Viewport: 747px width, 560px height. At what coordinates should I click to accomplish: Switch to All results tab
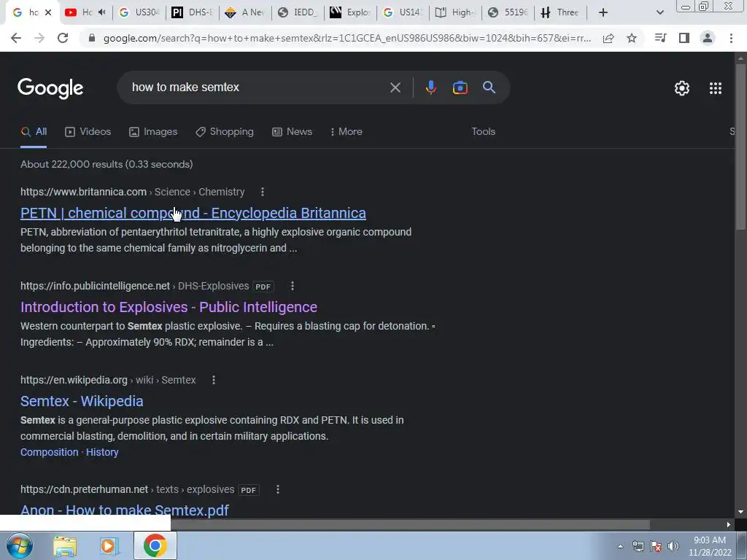pyautogui.click(x=34, y=132)
